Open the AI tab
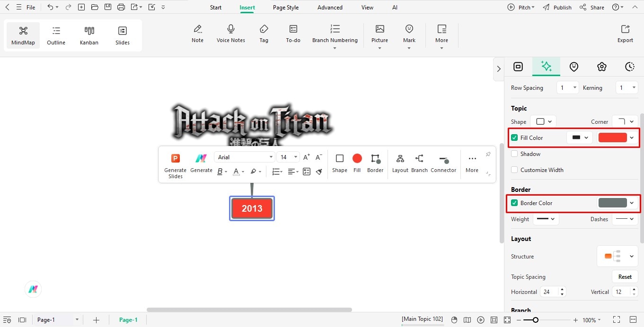 pos(395,8)
